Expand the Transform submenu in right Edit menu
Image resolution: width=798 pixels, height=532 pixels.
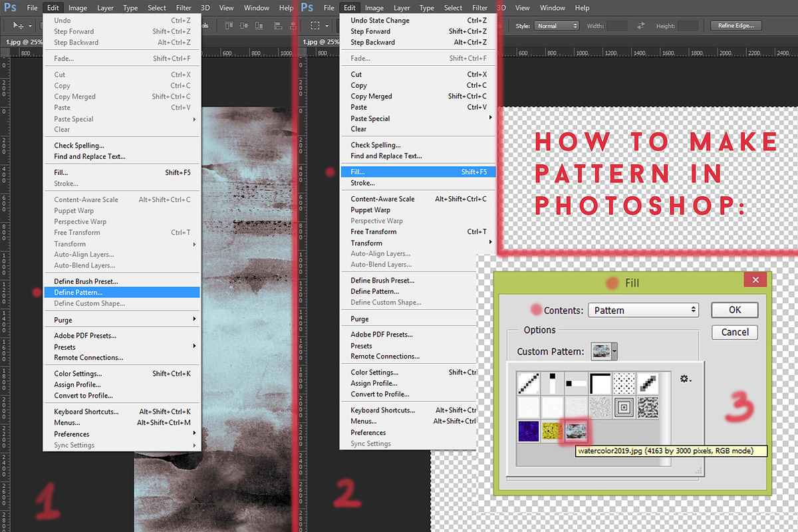coord(418,243)
